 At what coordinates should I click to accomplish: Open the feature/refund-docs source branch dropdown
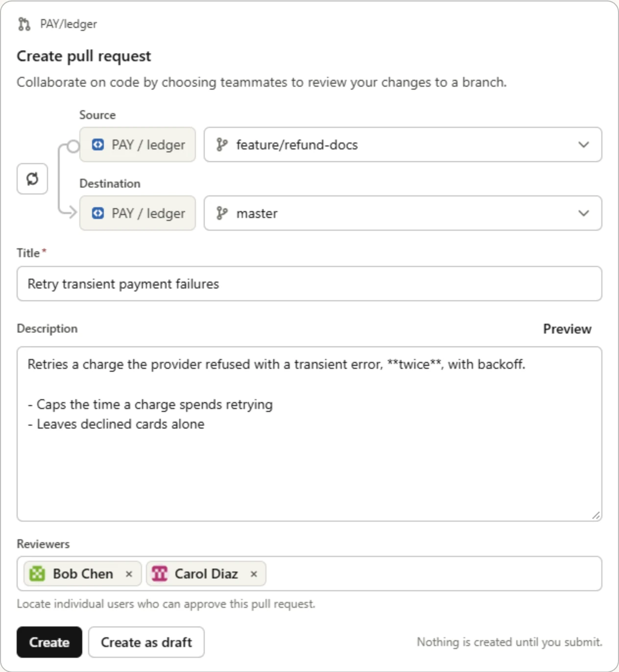click(403, 144)
